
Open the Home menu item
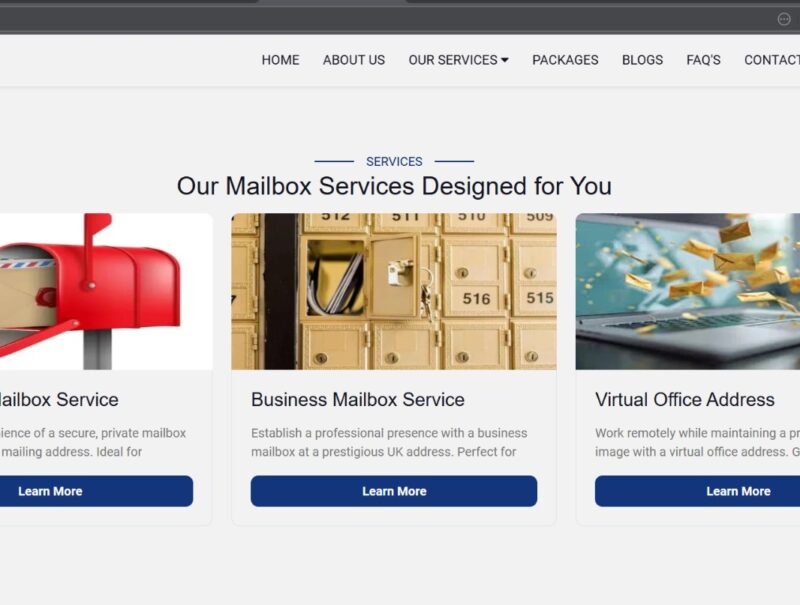click(280, 60)
